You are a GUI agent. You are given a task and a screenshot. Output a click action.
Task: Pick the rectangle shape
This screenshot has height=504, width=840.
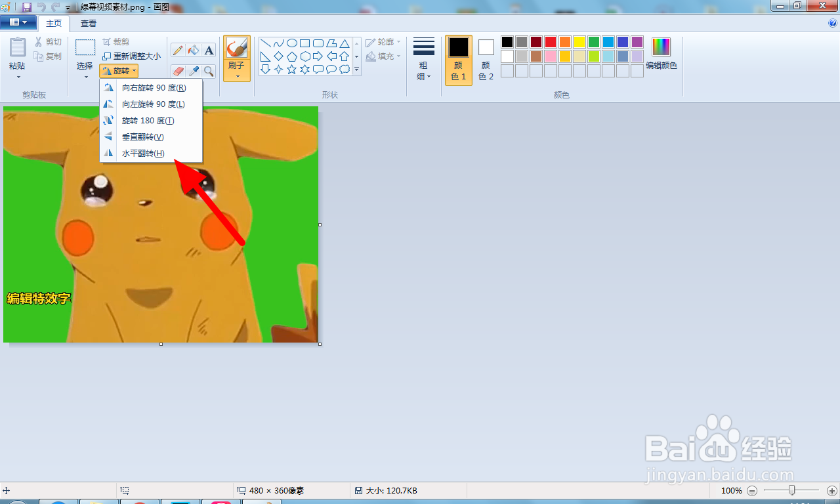tap(305, 43)
